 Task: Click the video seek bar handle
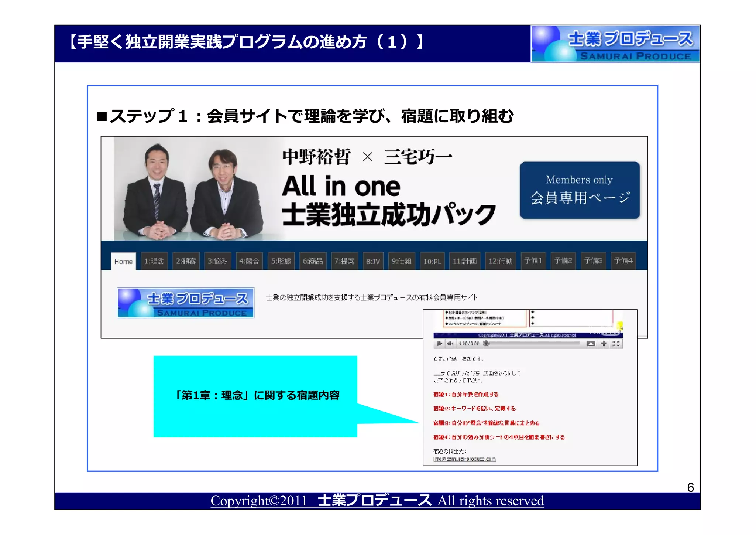pos(487,343)
